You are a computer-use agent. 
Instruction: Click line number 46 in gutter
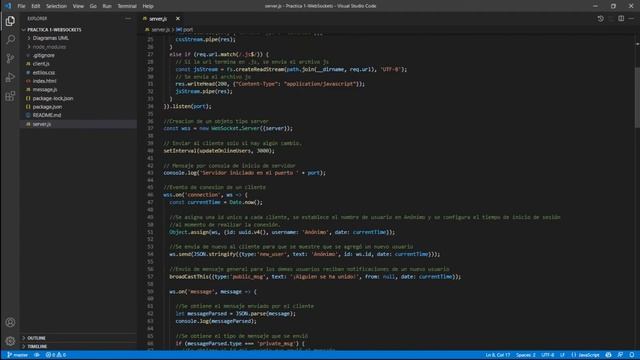click(150, 195)
